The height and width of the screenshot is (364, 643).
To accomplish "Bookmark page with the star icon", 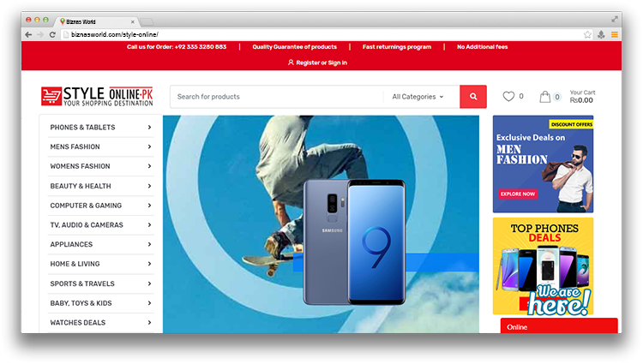I will pos(587,34).
